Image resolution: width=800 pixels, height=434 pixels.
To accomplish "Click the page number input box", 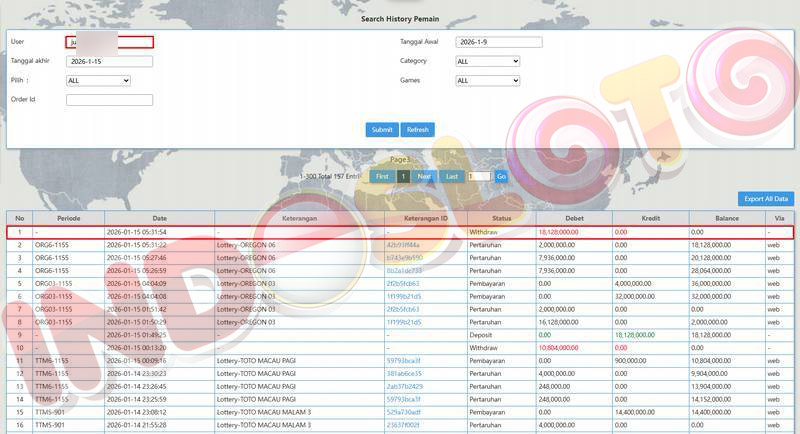I will [479, 176].
